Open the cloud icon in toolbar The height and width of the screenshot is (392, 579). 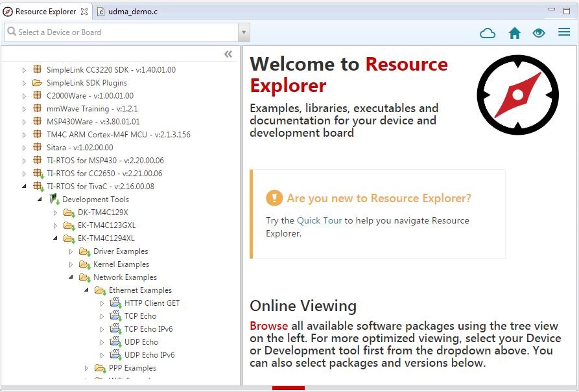point(488,33)
